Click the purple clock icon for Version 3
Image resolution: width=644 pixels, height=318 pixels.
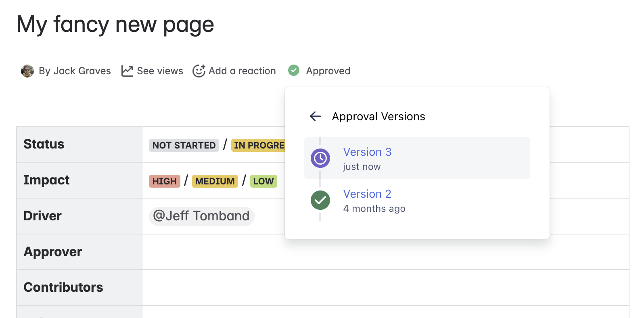coord(320,158)
